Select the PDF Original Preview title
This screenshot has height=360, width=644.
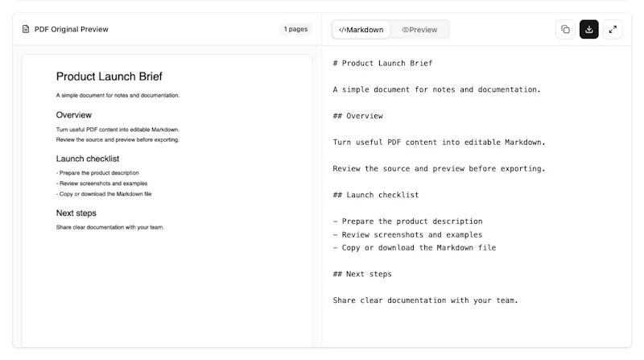[72, 29]
